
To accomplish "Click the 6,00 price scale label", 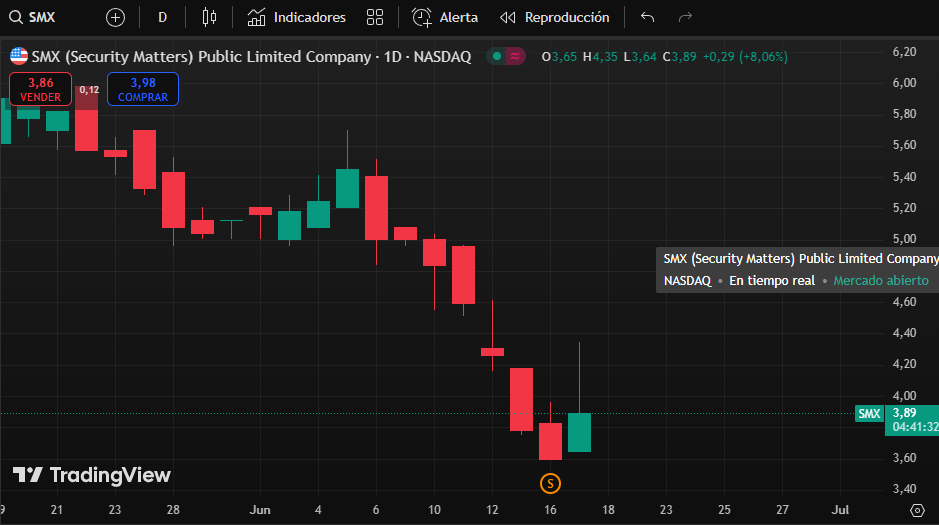I will pyautogui.click(x=904, y=83).
